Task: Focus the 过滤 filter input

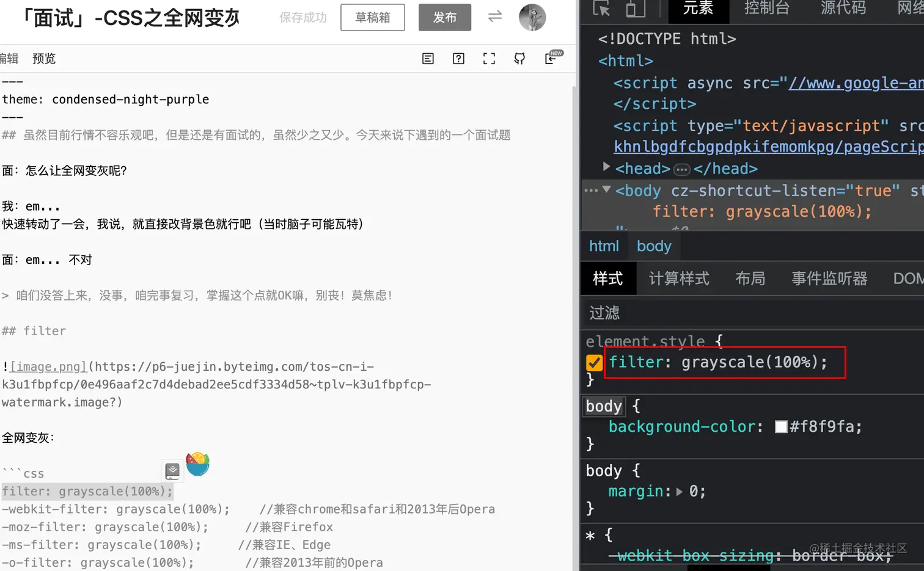Action: [753, 313]
